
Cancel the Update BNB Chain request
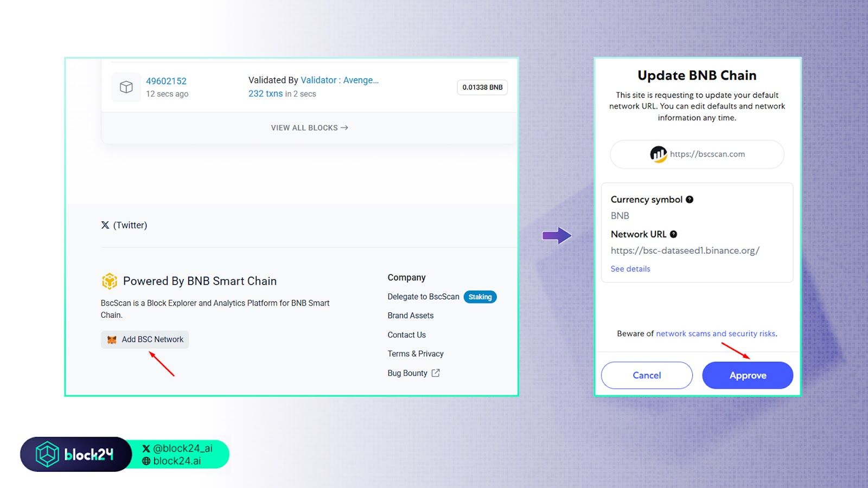tap(647, 375)
